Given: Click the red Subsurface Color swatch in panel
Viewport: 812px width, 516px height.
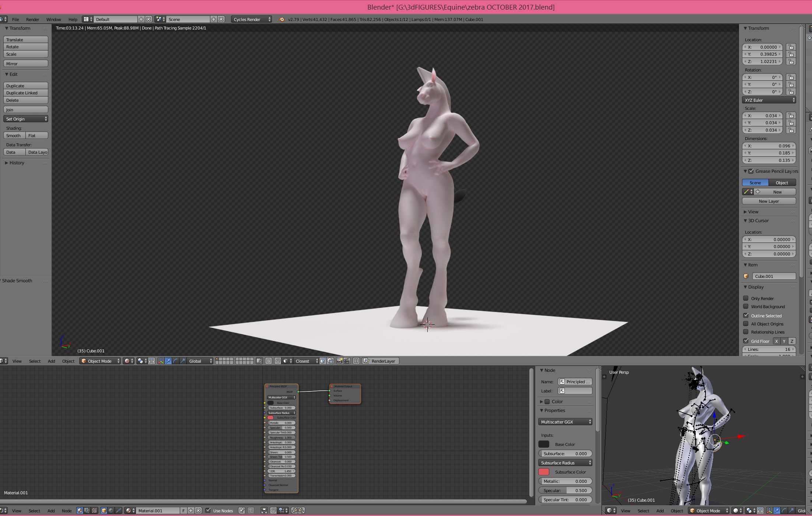Looking at the screenshot, I should pyautogui.click(x=543, y=472).
